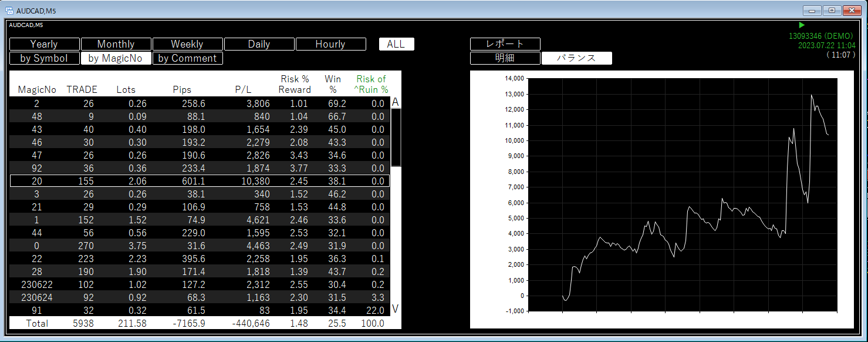Viewport: 868px width, 342px height.
Task: Click the Lots column header
Action: pos(126,90)
